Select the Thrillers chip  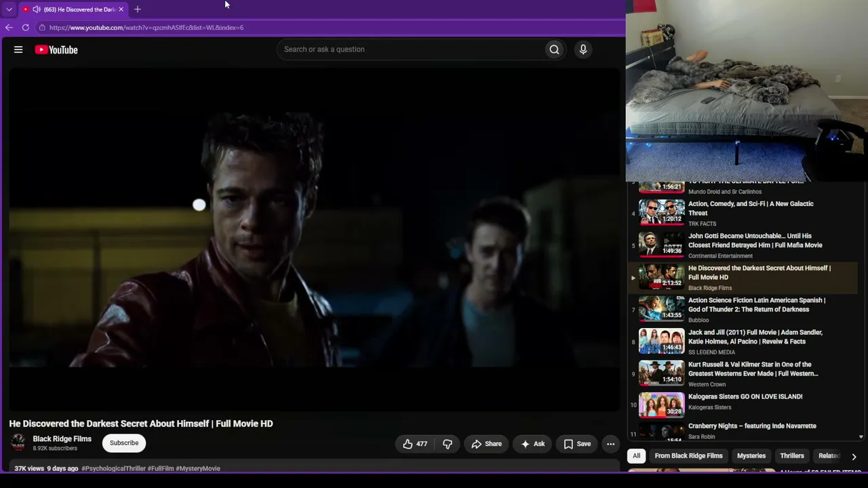[792, 456]
